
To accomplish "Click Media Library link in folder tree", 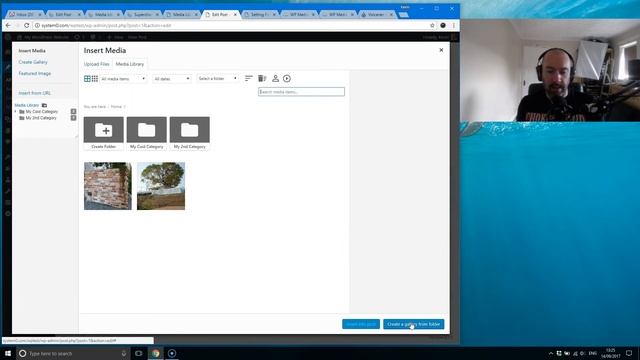I will click(27, 105).
